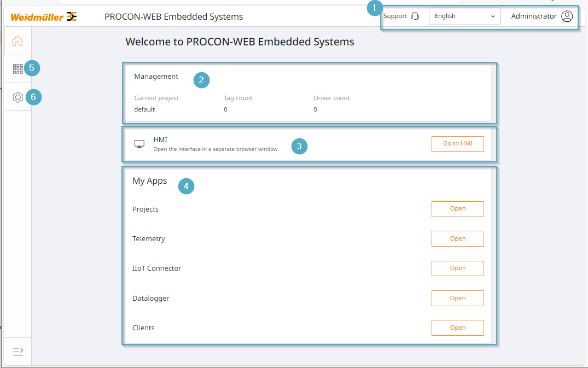This screenshot has width=588, height=368.
Task: Open the IIoT Connector app
Action: tap(457, 268)
